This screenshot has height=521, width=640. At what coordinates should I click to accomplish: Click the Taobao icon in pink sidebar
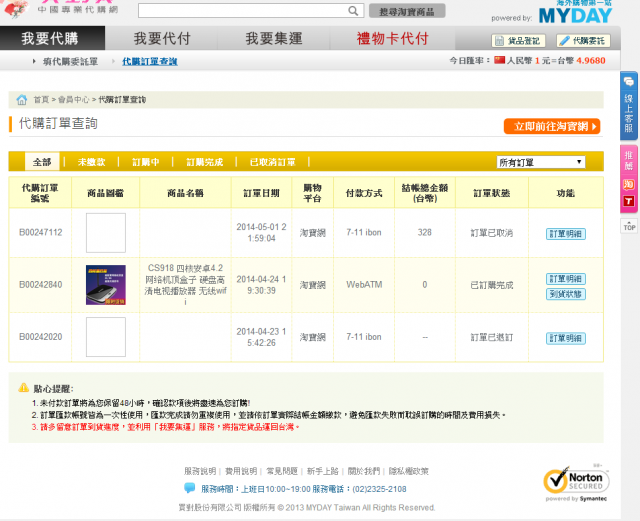(x=629, y=185)
